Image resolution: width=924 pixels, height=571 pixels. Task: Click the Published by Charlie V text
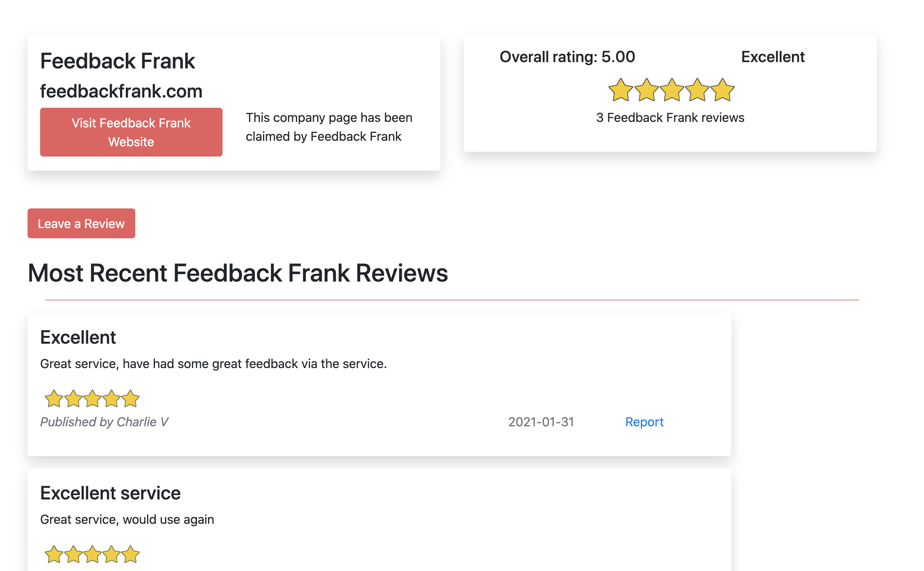(x=104, y=422)
